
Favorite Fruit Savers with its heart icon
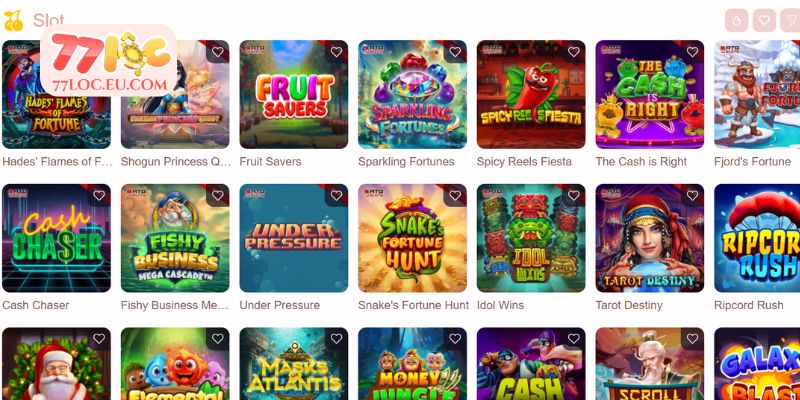click(x=336, y=52)
